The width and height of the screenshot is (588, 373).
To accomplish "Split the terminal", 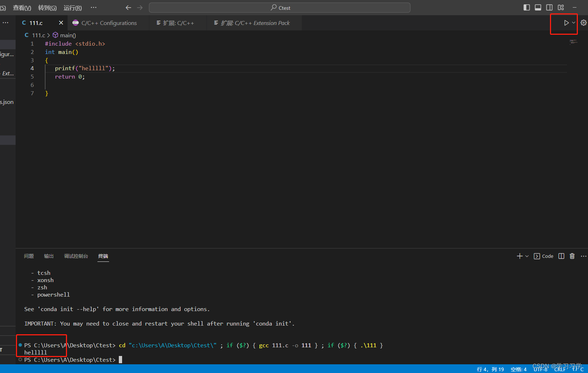I will click(x=561, y=256).
